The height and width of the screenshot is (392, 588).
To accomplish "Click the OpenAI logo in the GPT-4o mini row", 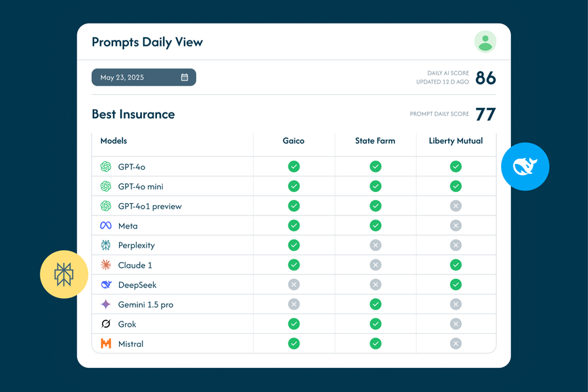I will [106, 186].
